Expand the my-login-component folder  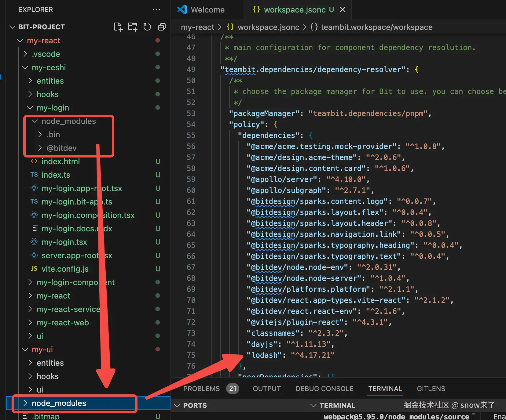tap(30, 282)
